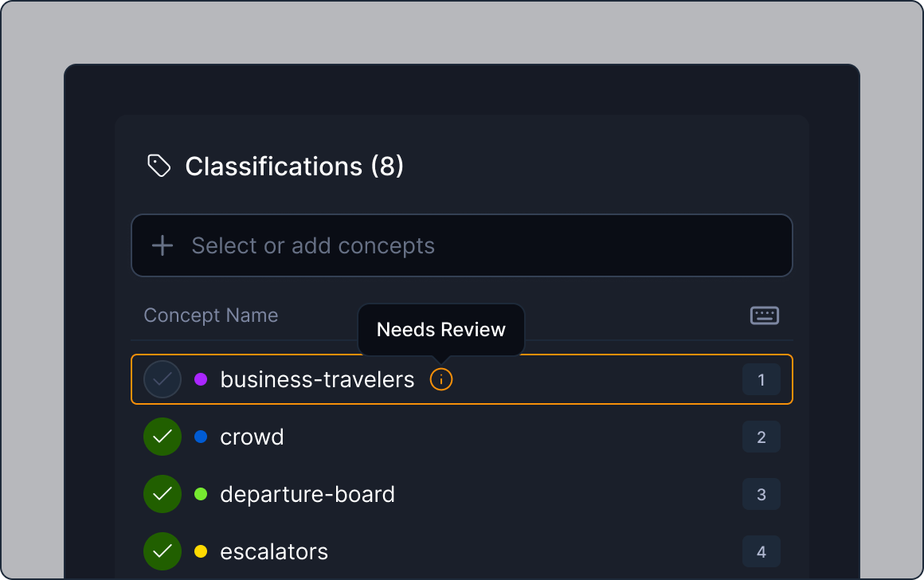Viewport: 924px width, 580px height.
Task: Toggle the business-travelers checkmark
Action: coord(162,380)
